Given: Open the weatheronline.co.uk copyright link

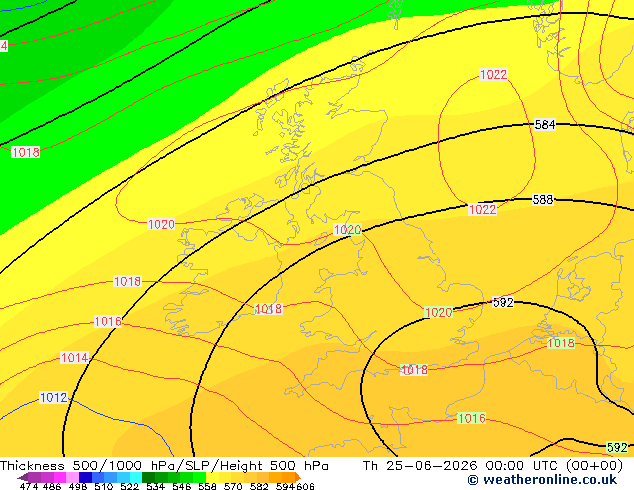Looking at the screenshot, I should [x=542, y=480].
